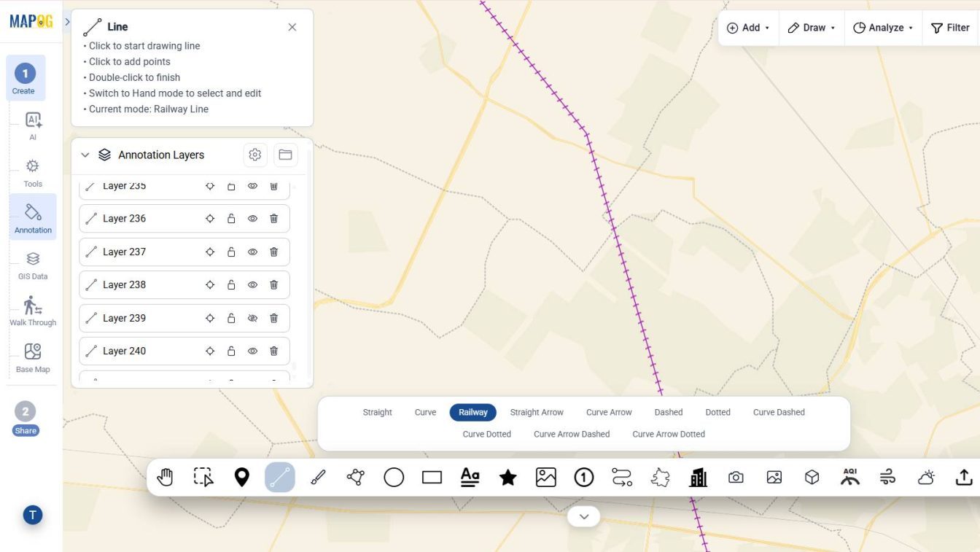Pick the location pin marker tool
980x552 pixels.
(241, 478)
